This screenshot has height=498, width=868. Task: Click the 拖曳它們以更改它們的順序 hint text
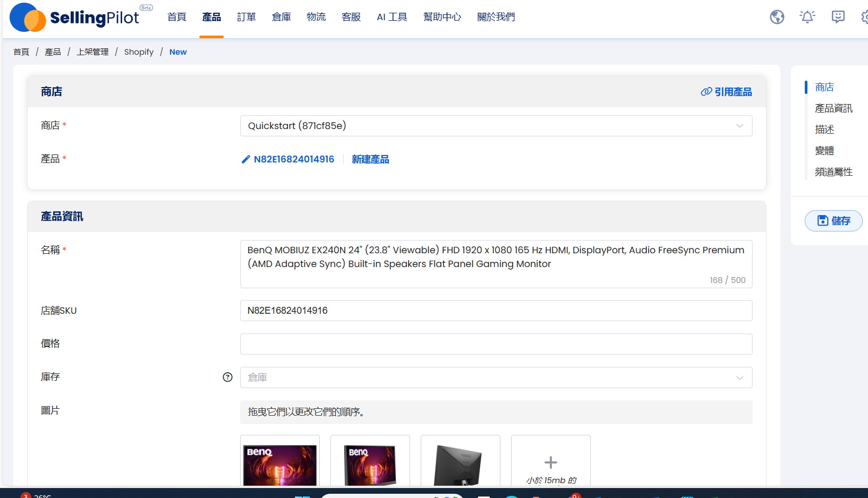pyautogui.click(x=306, y=412)
